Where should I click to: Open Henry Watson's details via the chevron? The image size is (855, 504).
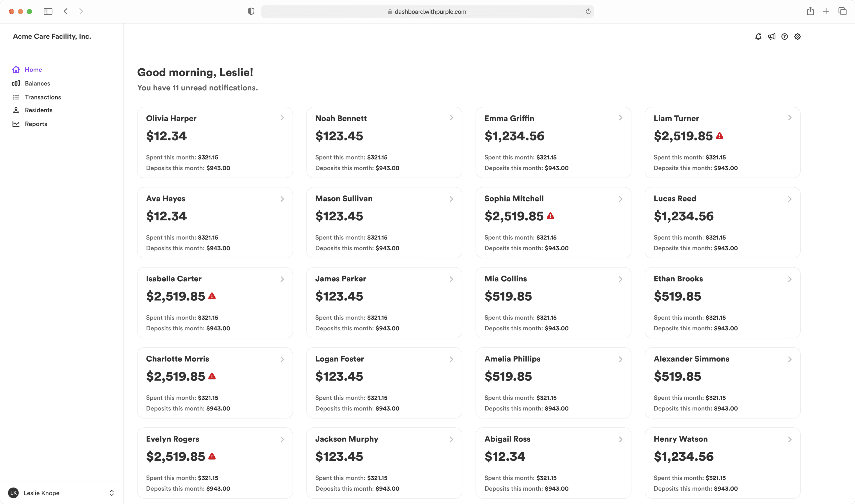pyautogui.click(x=790, y=439)
